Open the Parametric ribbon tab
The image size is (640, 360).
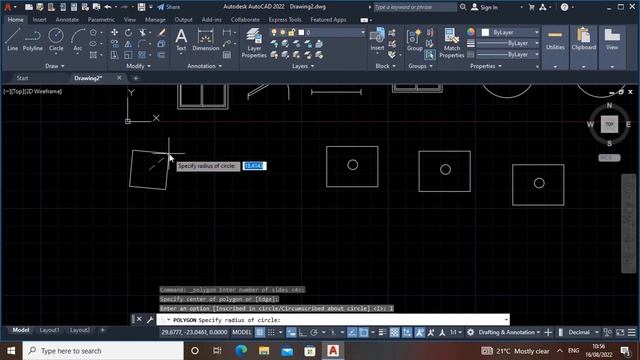[x=101, y=19]
